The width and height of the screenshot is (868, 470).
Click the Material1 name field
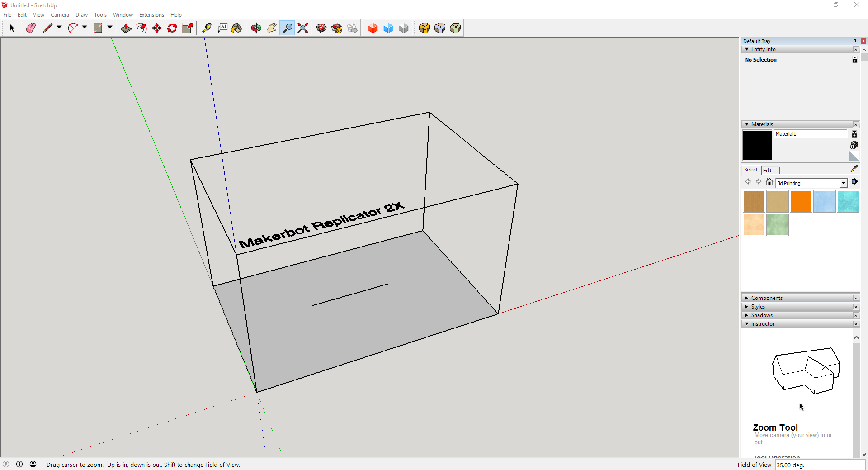tap(810, 134)
